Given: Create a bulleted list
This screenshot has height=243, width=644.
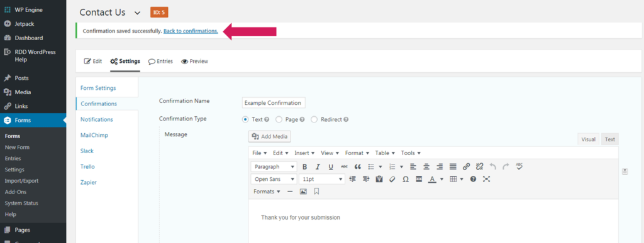Looking at the screenshot, I should tap(371, 167).
